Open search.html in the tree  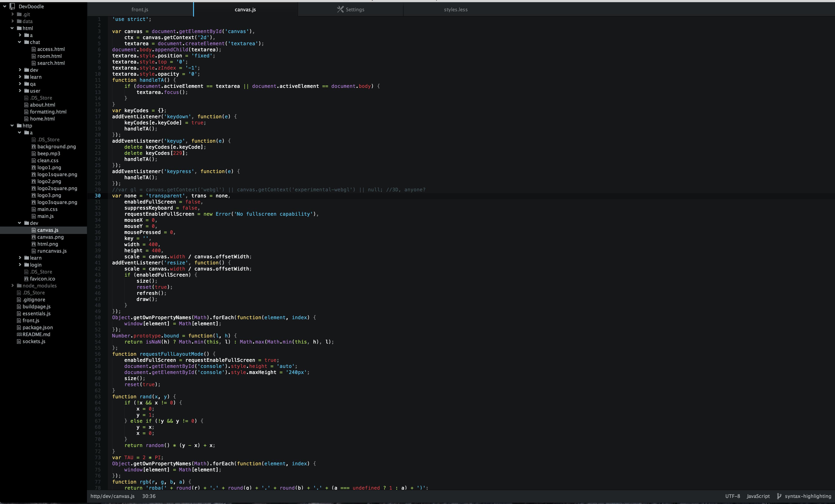51,63
